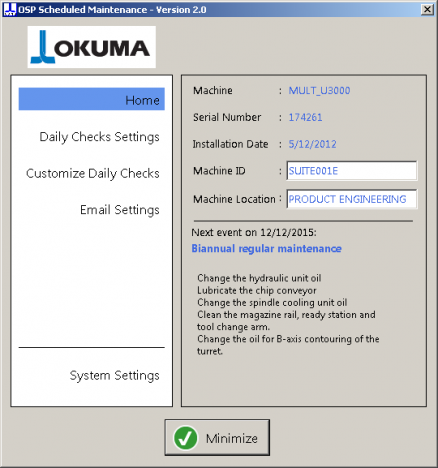Screen dimensions: 438x468
Task: Click the app icon in title bar
Action: click(x=10, y=9)
